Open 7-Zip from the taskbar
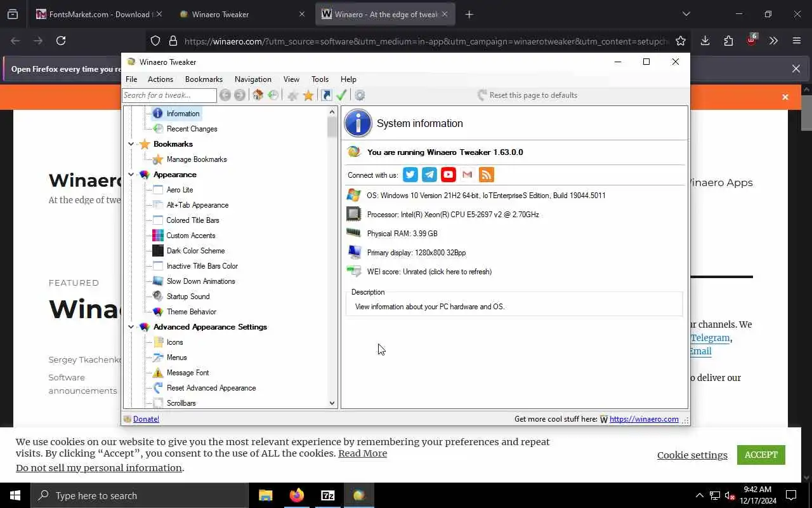The width and height of the screenshot is (812, 508). (x=328, y=495)
